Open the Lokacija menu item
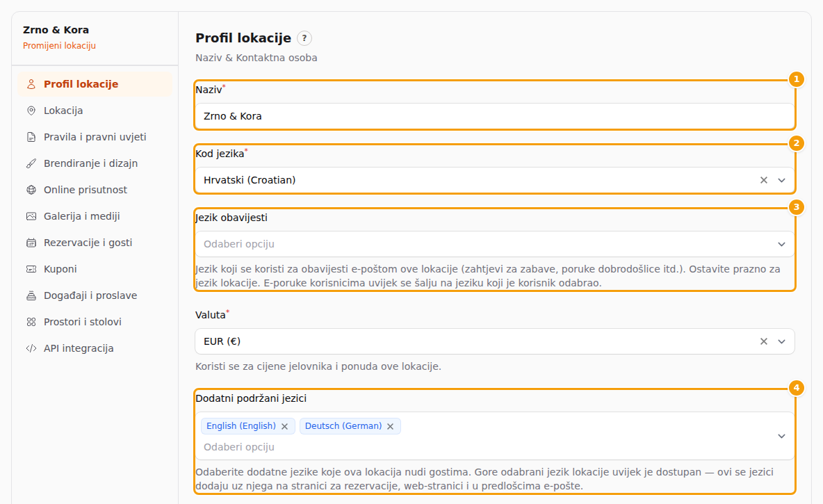Viewport: 823px width, 504px height. (x=95, y=111)
